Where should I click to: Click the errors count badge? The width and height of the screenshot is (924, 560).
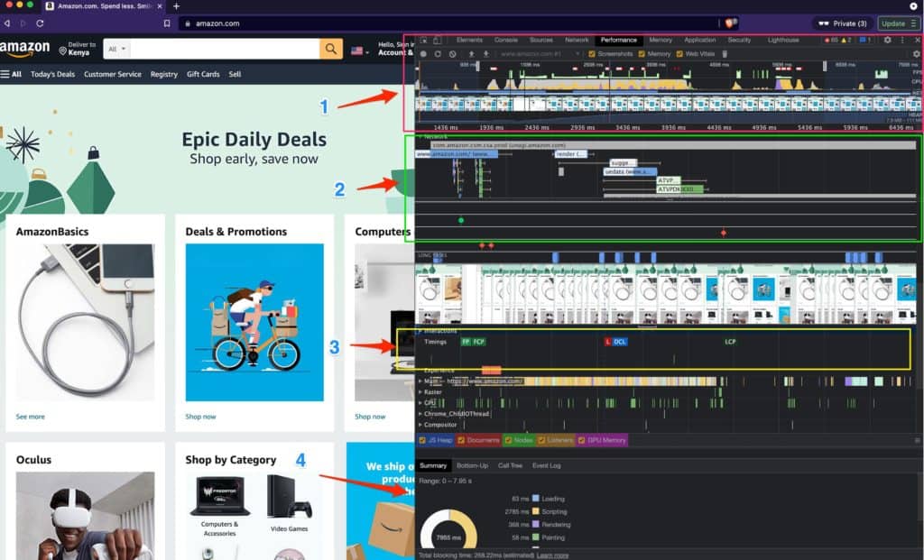[x=831, y=40]
